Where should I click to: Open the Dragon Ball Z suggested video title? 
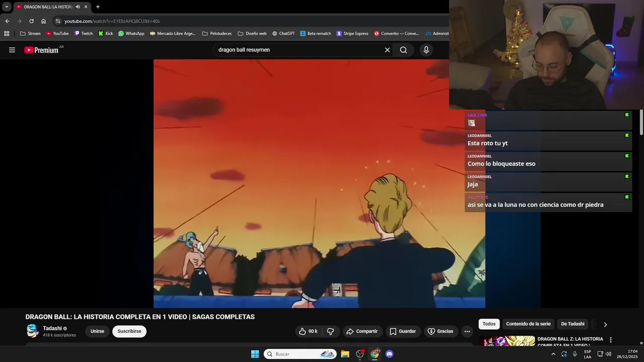[x=570, y=341]
